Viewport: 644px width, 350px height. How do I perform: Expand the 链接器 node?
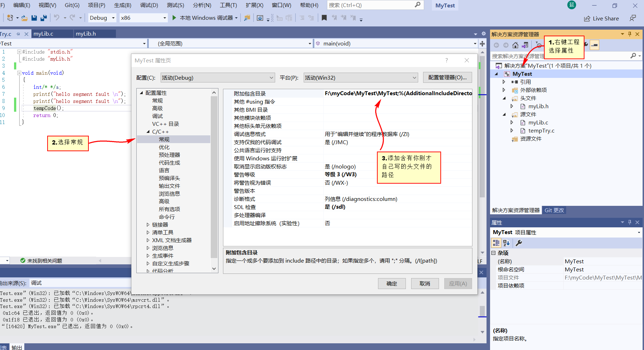point(148,225)
